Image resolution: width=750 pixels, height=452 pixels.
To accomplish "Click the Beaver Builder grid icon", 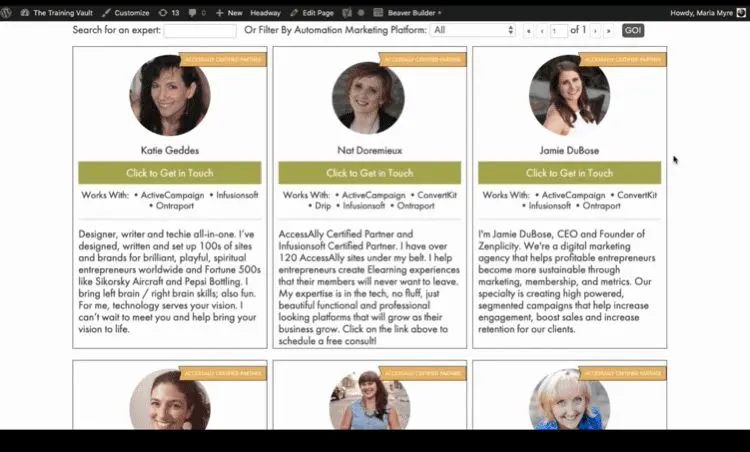I will tap(378, 13).
